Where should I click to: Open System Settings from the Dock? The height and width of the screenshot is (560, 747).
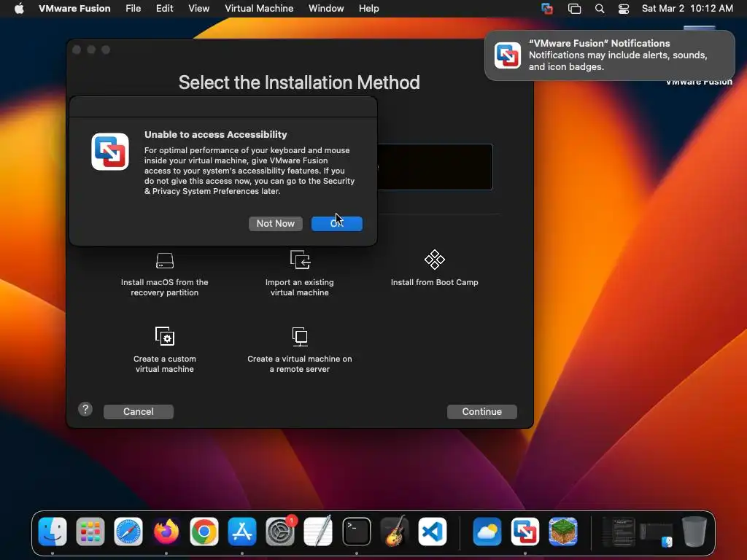pyautogui.click(x=280, y=531)
